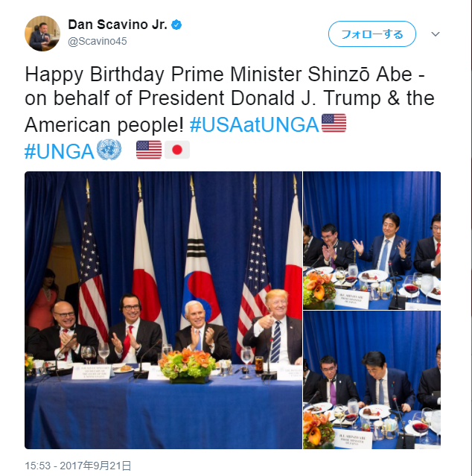Expand the tweet options chevron menu
The image size is (472, 476).
pos(436,34)
